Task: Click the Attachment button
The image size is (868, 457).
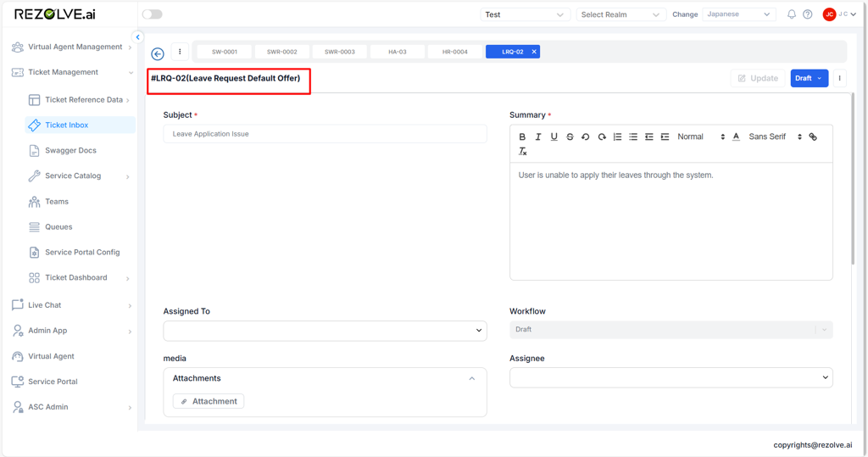Action: 209,401
